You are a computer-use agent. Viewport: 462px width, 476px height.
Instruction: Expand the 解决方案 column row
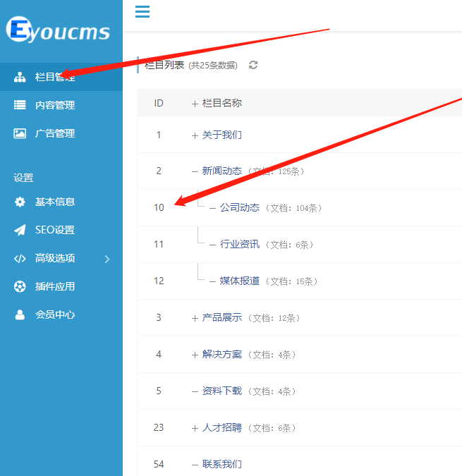[x=195, y=355]
